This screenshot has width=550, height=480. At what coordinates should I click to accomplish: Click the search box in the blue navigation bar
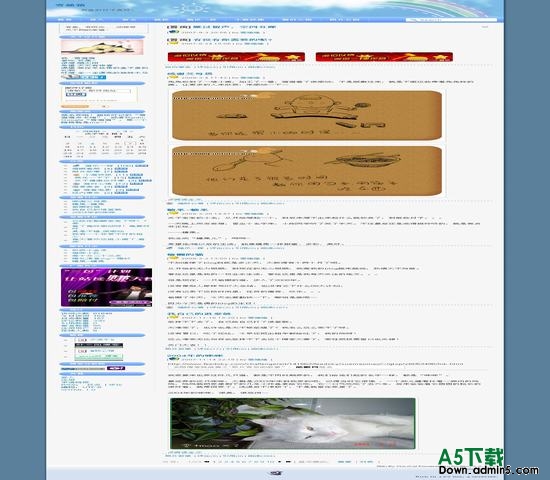[451, 20]
